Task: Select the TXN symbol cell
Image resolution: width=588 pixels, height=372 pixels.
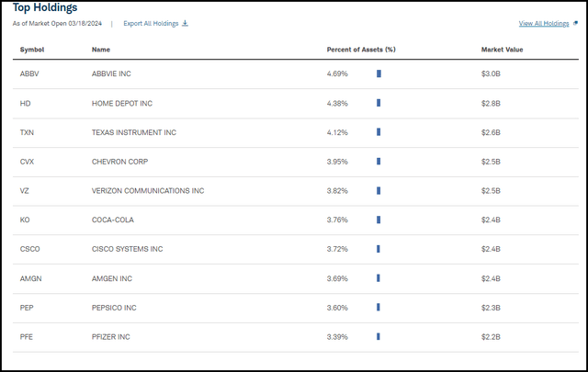Action: [27, 133]
